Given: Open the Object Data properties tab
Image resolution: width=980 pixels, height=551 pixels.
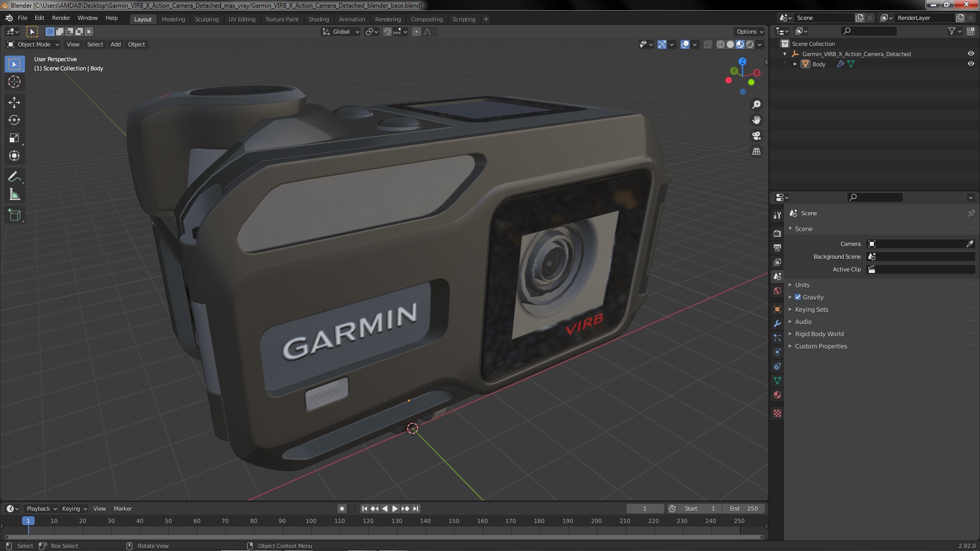Looking at the screenshot, I should pyautogui.click(x=777, y=381).
